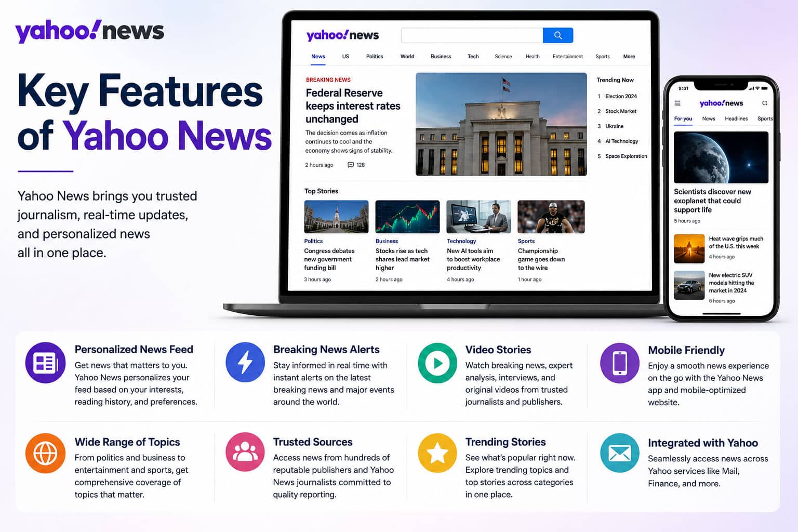The width and height of the screenshot is (798, 532).
Task: Select the Headlines tab on the phone
Action: click(736, 118)
